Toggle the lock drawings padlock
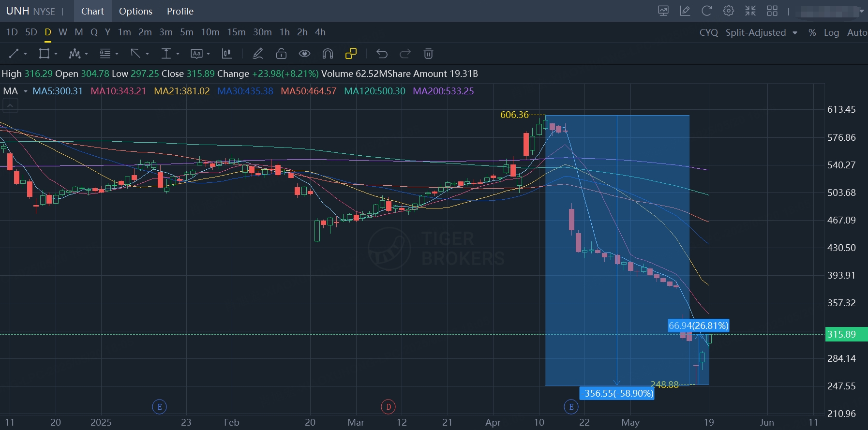The image size is (868, 430). 281,54
